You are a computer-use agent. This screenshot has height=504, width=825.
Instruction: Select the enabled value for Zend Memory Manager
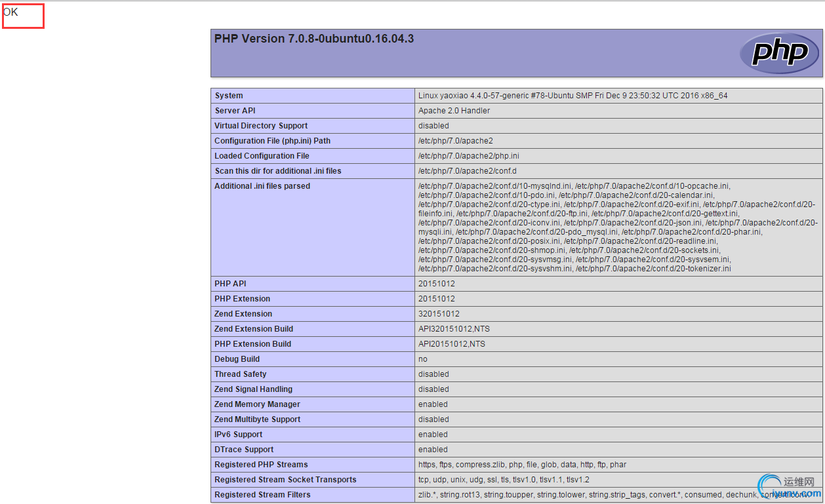[x=433, y=404]
